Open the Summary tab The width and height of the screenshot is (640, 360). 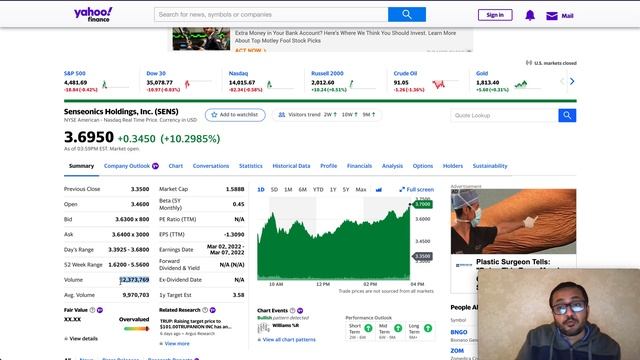point(81,166)
